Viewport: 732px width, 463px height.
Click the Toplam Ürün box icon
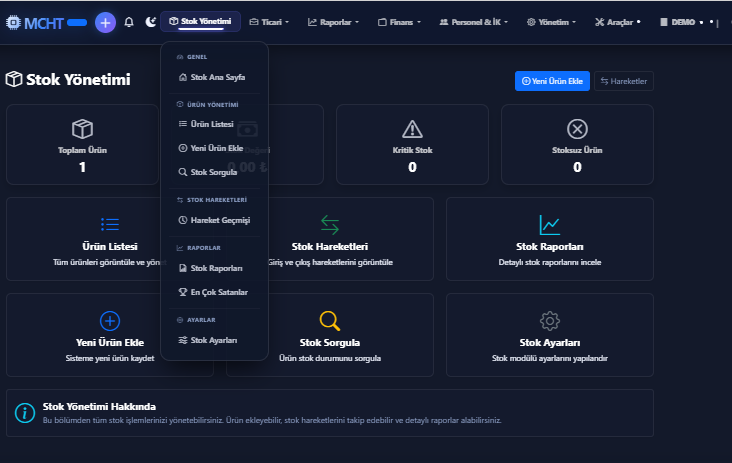coord(83,129)
